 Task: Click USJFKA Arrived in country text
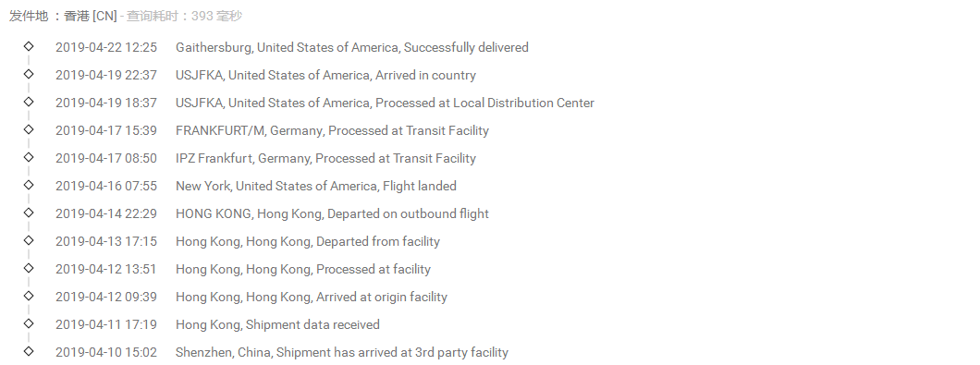[325, 75]
